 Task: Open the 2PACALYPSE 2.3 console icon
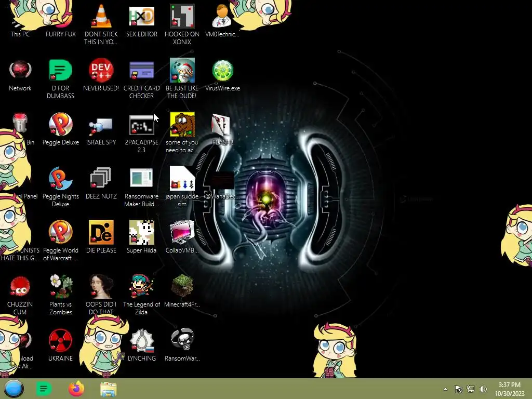[x=141, y=133]
